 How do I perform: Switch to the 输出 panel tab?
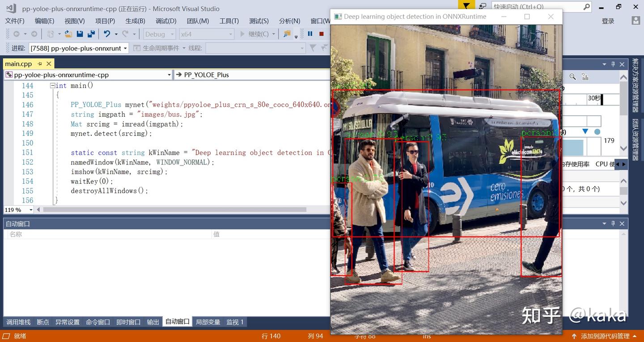[152, 322]
